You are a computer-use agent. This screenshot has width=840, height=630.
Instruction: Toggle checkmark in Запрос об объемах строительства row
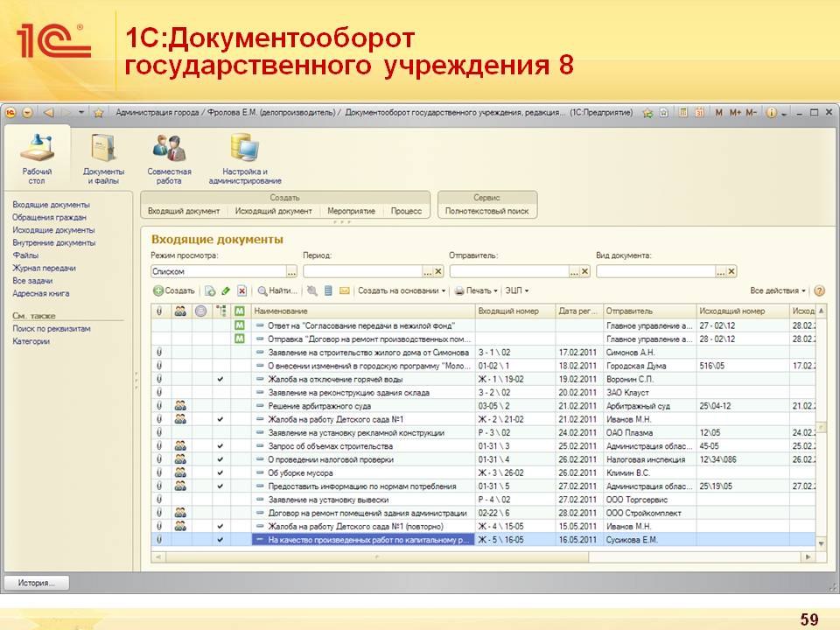tap(220, 446)
